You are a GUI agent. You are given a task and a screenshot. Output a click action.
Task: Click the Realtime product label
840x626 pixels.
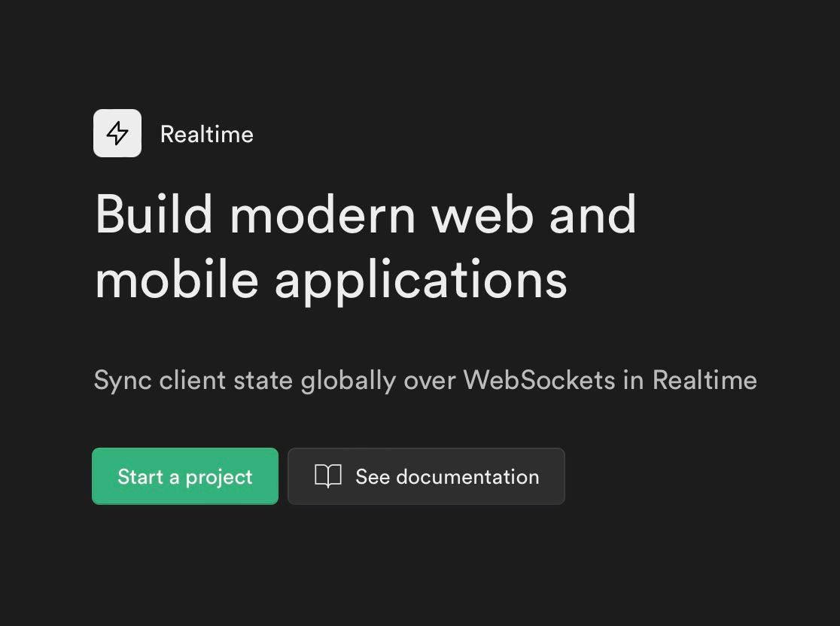click(206, 135)
